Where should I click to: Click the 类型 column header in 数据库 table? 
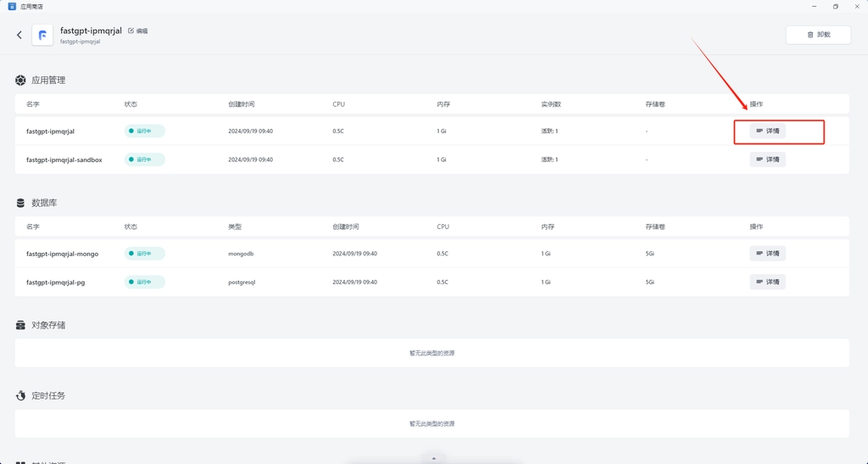click(x=235, y=226)
